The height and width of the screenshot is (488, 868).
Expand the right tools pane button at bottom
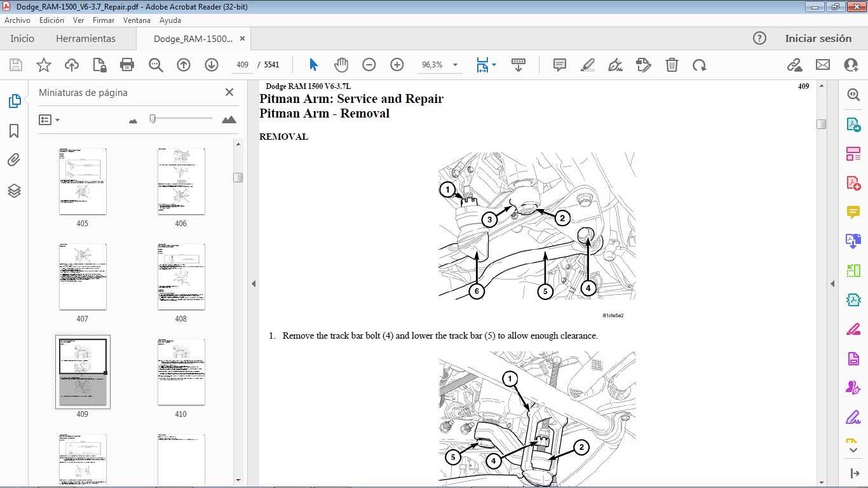tap(853, 473)
